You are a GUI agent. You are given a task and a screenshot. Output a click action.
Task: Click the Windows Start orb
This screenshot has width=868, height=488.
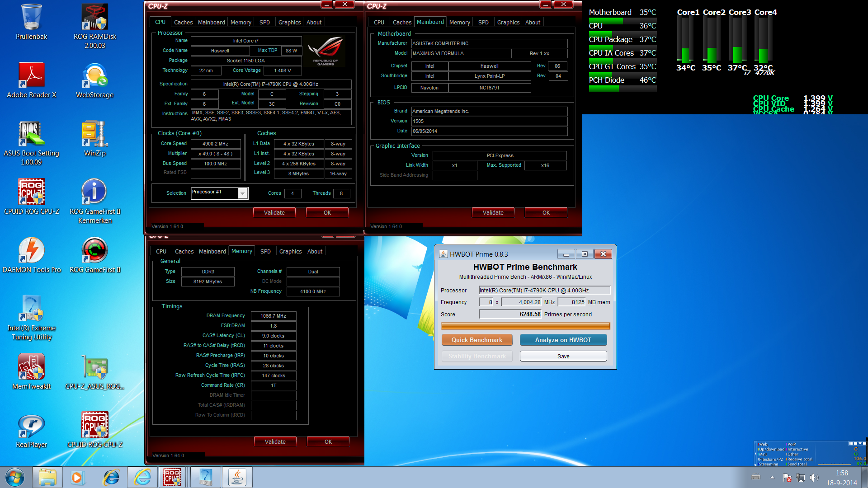pyautogui.click(x=14, y=477)
